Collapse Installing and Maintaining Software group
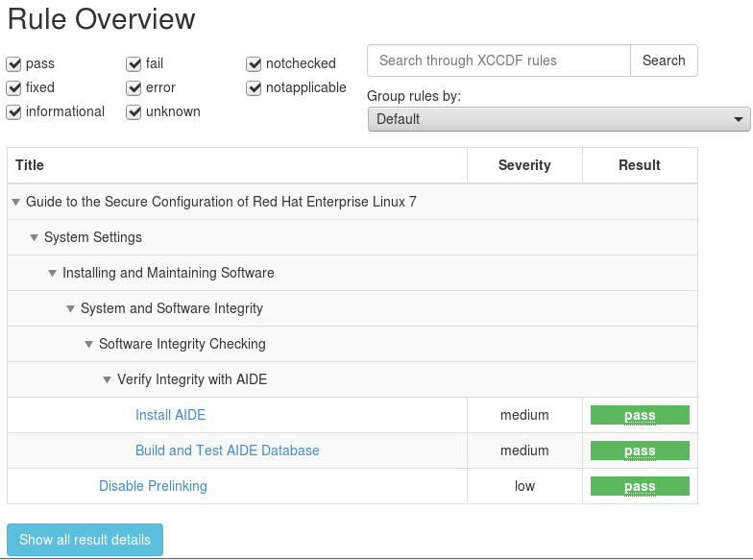The width and height of the screenshot is (753, 560). point(53,273)
